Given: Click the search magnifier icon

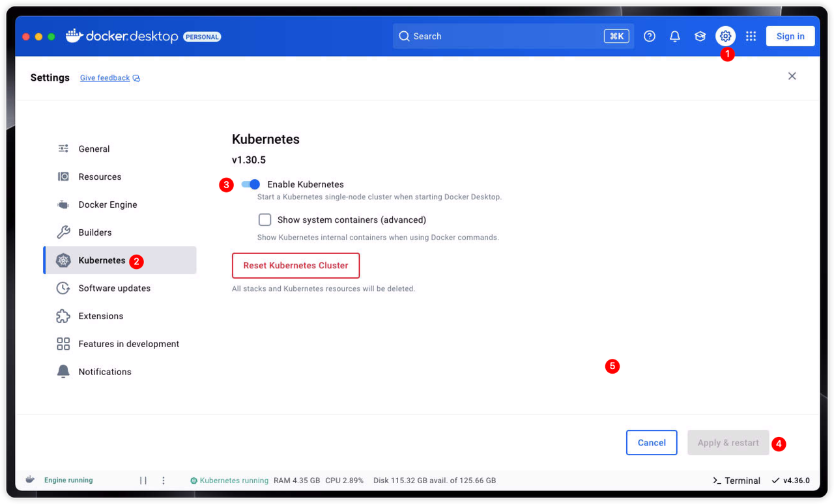Looking at the screenshot, I should (x=404, y=36).
